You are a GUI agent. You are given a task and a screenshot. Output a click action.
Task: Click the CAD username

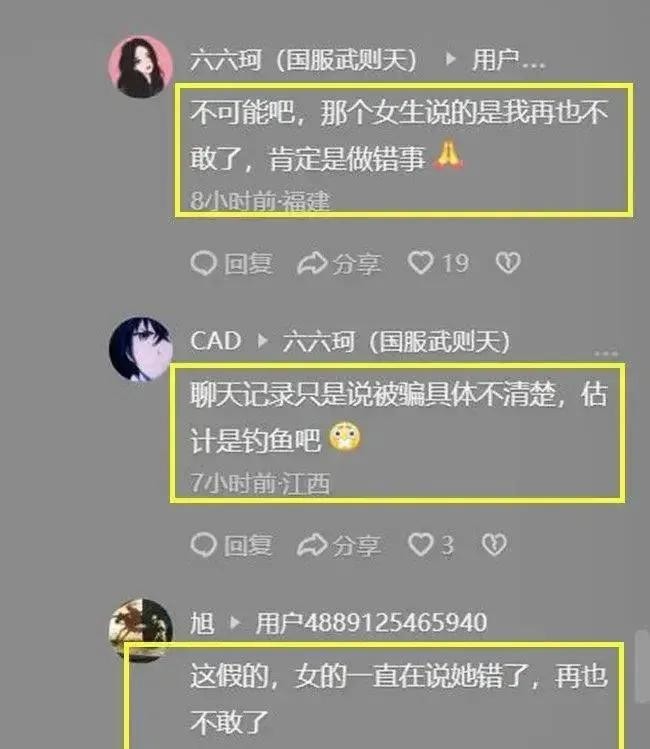215,341
